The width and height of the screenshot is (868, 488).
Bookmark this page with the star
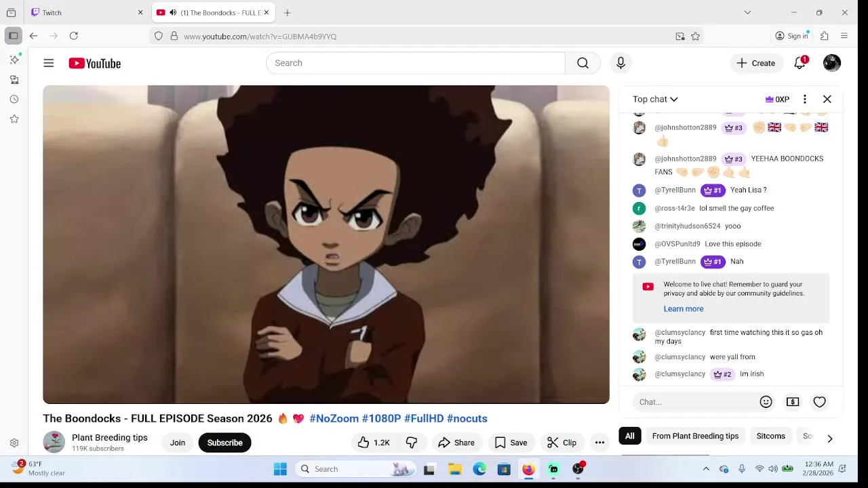696,37
